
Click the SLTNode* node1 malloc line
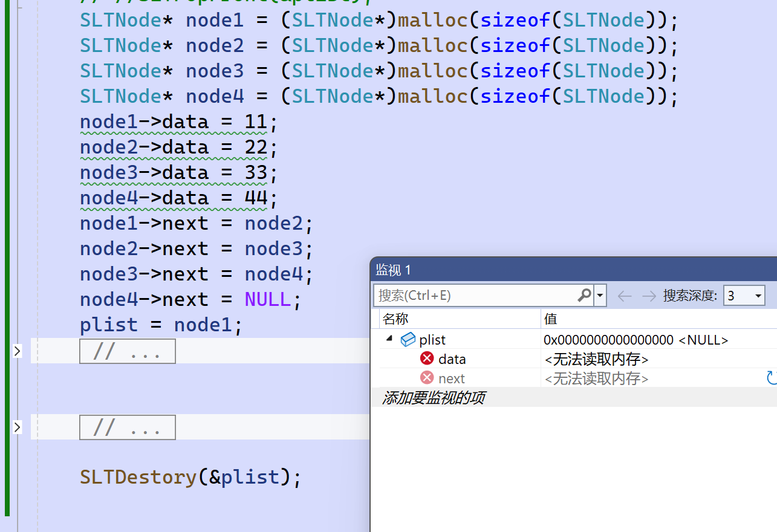pos(380,21)
